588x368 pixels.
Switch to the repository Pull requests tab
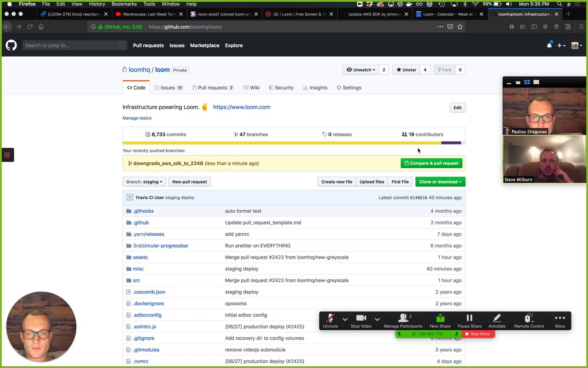click(213, 88)
